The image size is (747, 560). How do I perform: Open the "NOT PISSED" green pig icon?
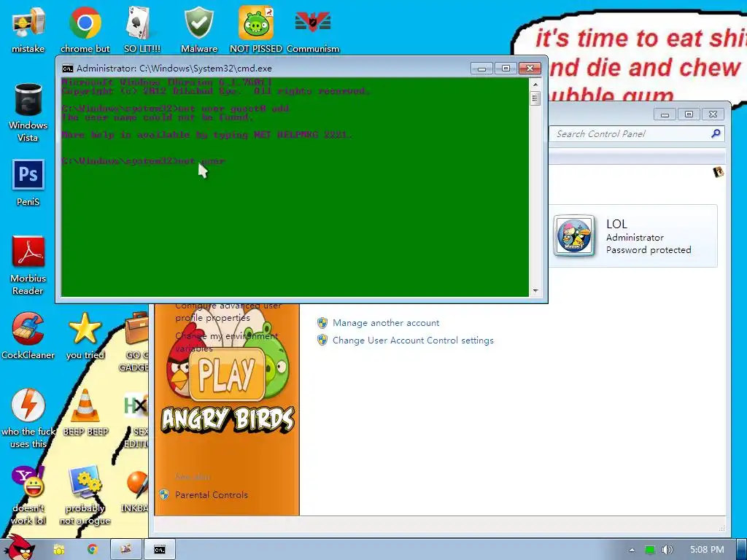point(256,29)
